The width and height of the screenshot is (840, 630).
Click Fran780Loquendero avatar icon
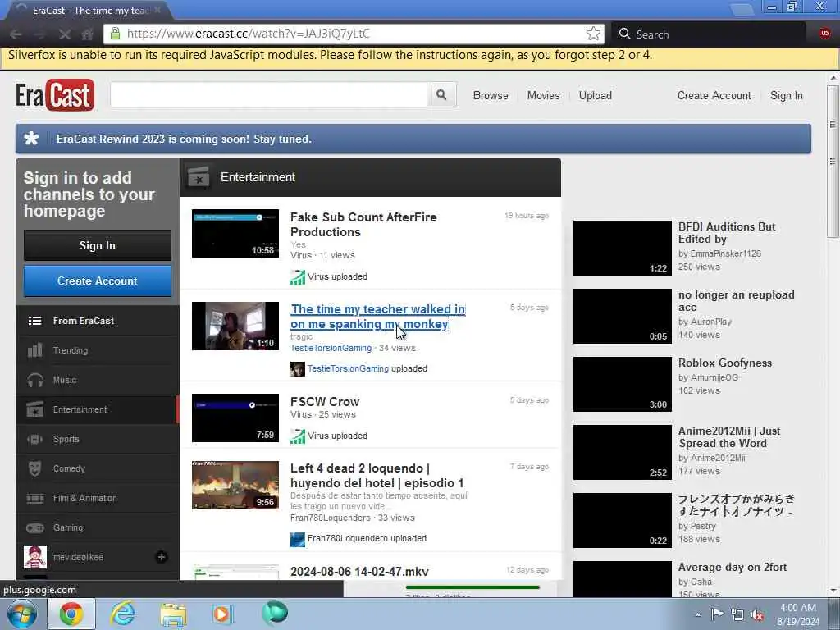tap(297, 539)
